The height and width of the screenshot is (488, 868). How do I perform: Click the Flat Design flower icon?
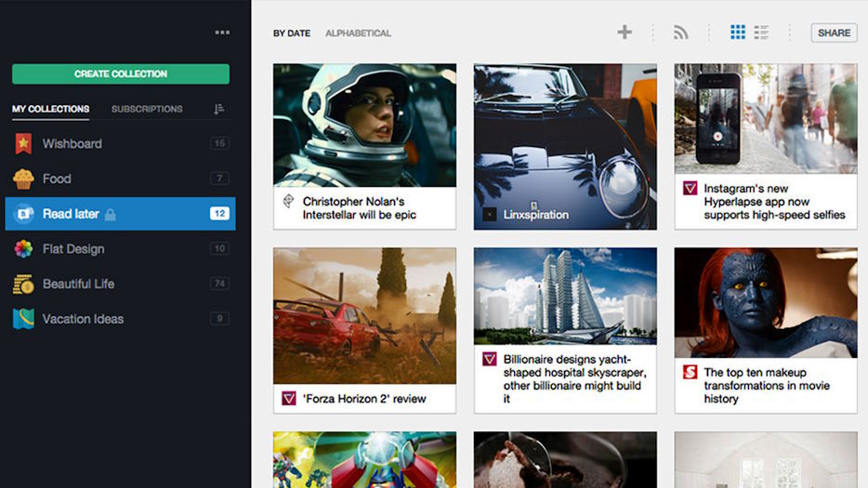tap(23, 249)
